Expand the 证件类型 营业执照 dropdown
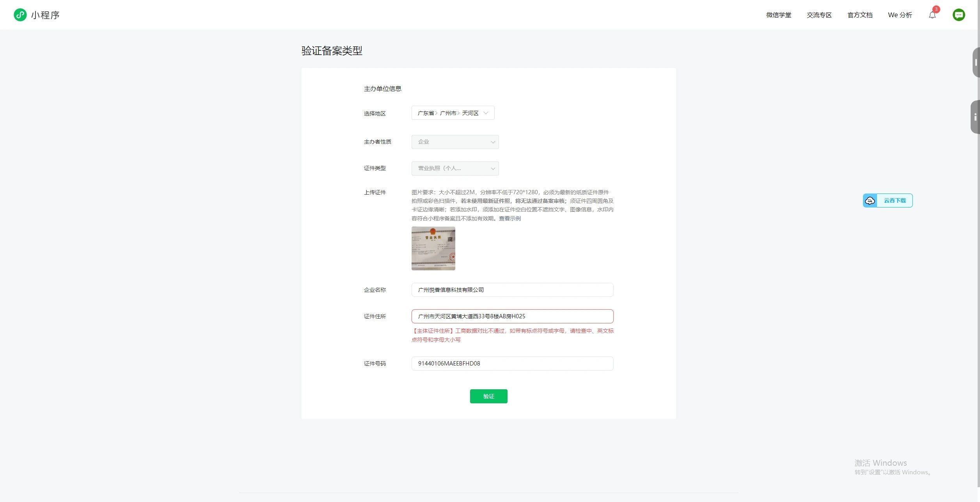The height and width of the screenshot is (502, 980). (x=455, y=169)
